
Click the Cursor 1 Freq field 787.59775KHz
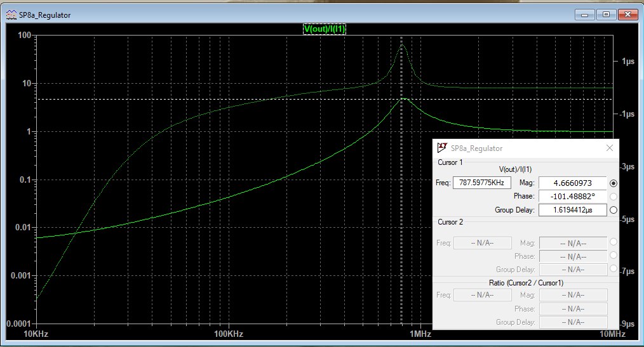coord(482,183)
